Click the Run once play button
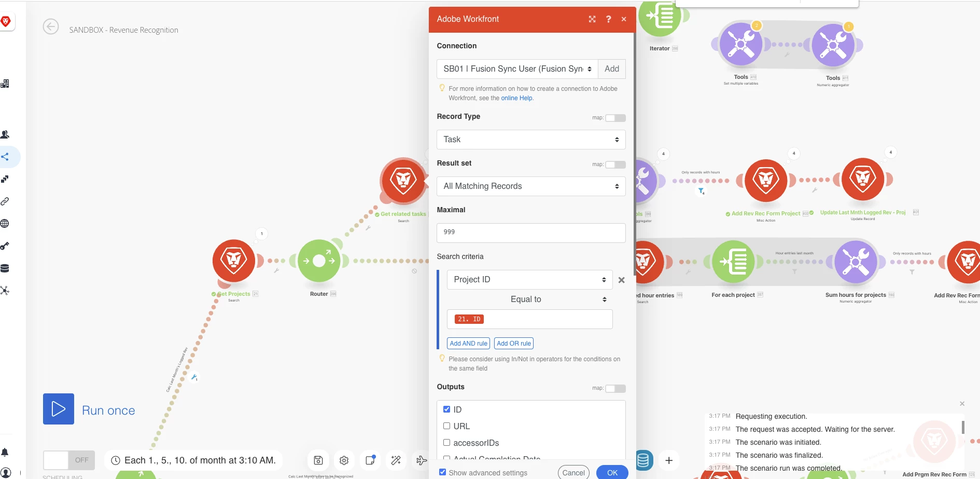Viewport: 980px width, 479px height. 59,409
